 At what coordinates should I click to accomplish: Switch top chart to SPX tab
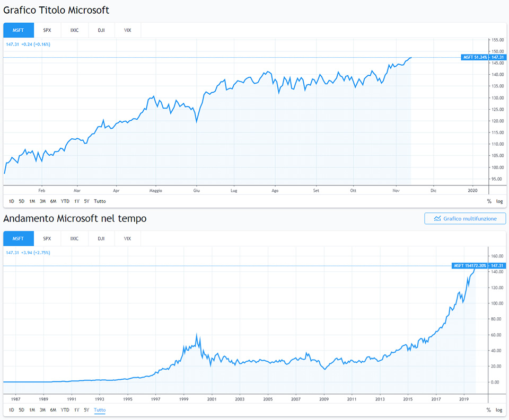tap(47, 30)
